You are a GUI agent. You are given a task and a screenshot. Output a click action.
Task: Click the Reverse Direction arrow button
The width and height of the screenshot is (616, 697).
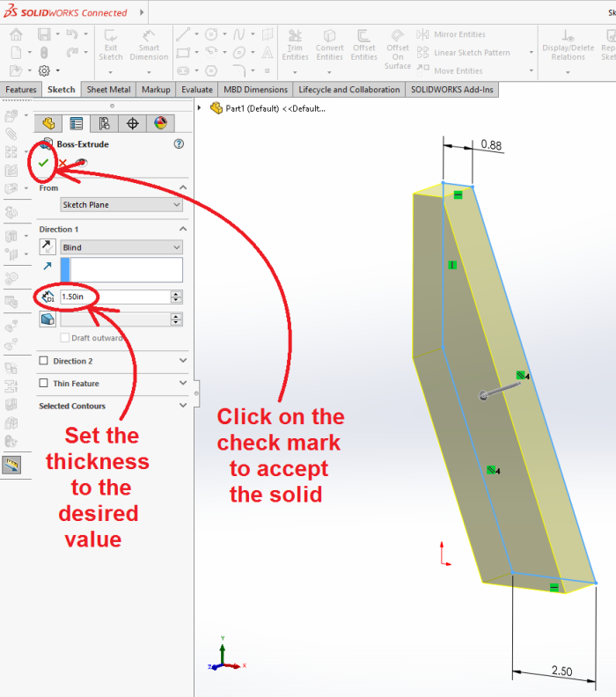pos(48,247)
